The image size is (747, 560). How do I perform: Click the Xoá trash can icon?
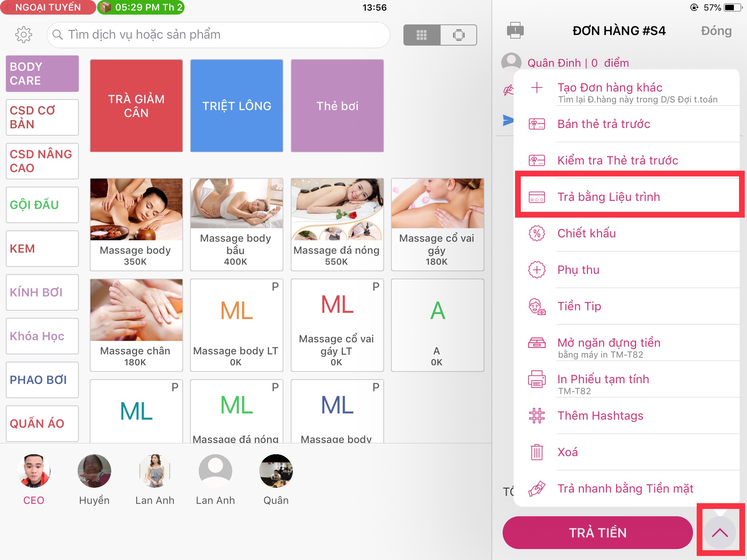(x=537, y=452)
